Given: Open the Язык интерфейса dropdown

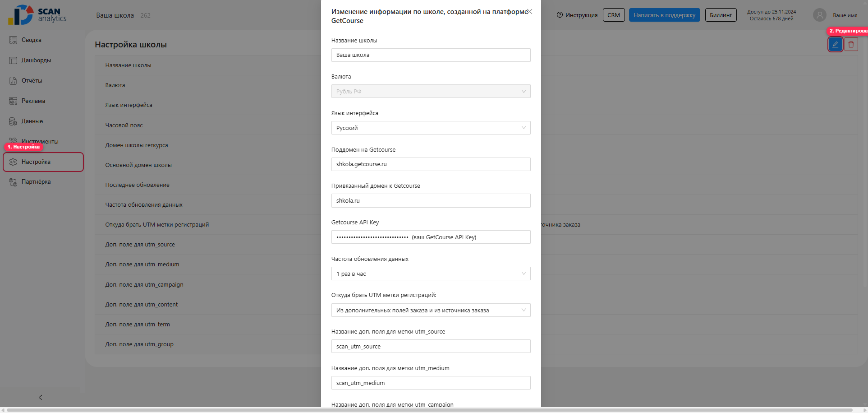Looking at the screenshot, I should tap(431, 128).
